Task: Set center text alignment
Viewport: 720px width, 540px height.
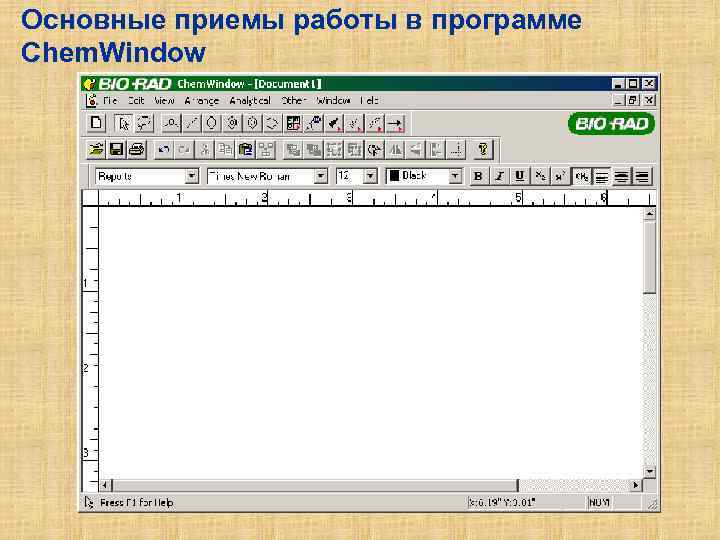Action: click(622, 176)
